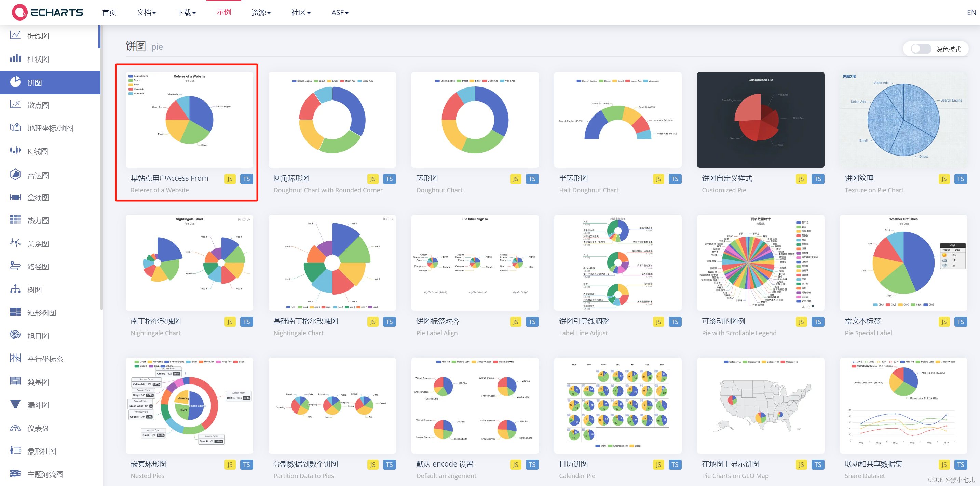
Task: Open JS version of Referer of a Website
Action: [230, 179]
